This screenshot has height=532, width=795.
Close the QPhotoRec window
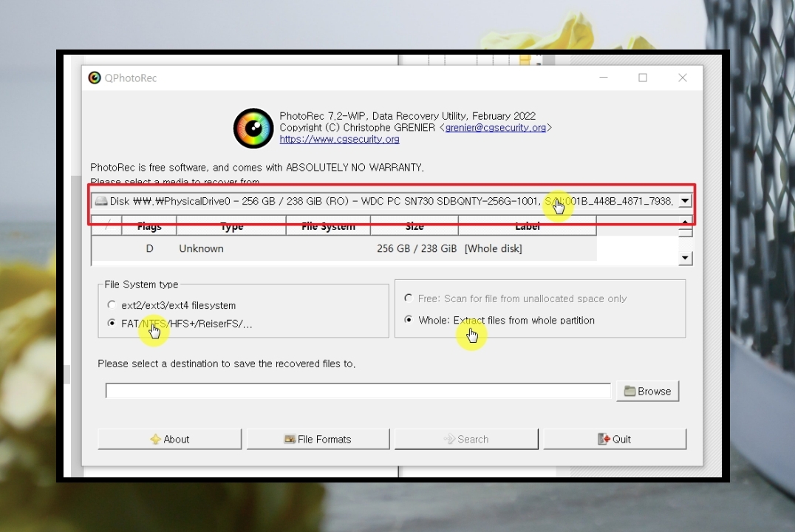tap(683, 78)
